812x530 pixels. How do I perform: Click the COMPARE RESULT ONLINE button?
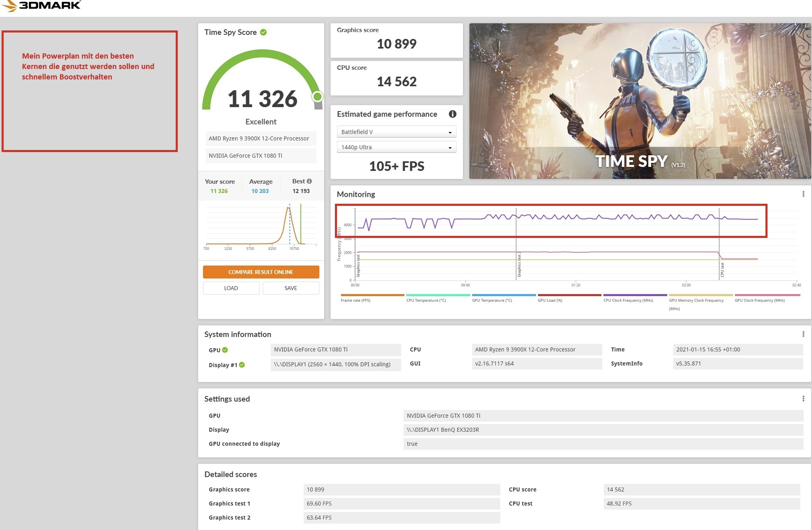[261, 272]
